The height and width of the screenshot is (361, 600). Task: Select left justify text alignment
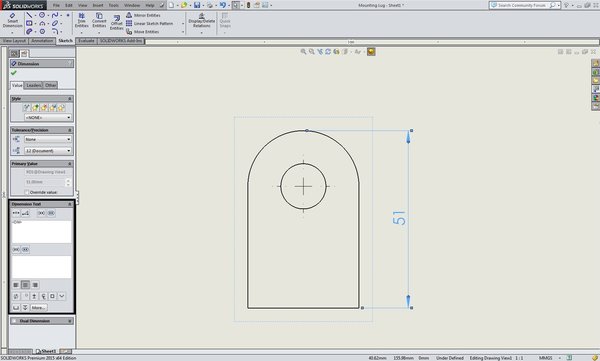point(16,285)
